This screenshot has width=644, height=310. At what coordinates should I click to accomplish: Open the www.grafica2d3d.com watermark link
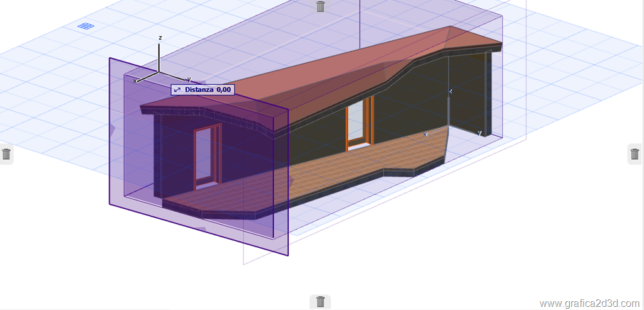click(x=589, y=304)
